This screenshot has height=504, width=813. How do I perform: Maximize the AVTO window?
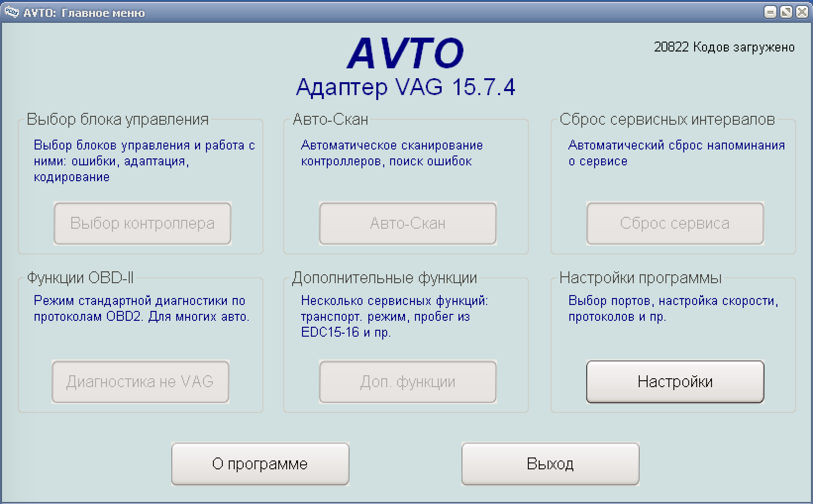(786, 12)
